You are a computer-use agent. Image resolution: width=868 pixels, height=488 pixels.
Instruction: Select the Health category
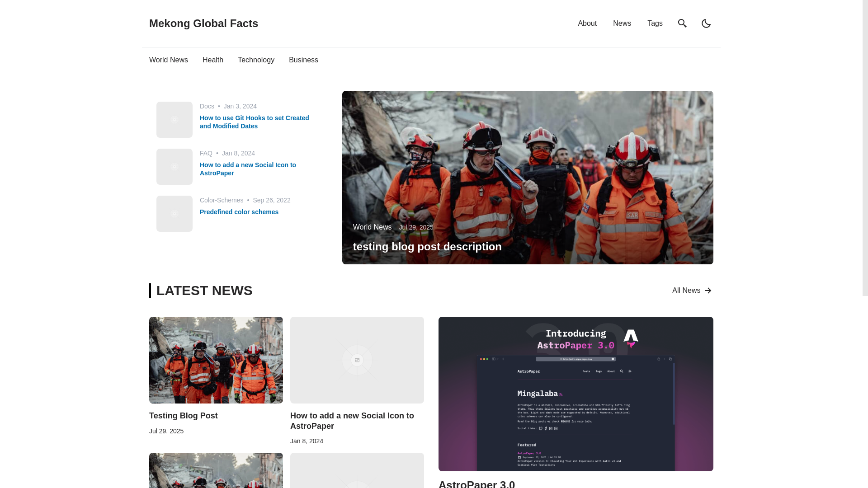[212, 60]
